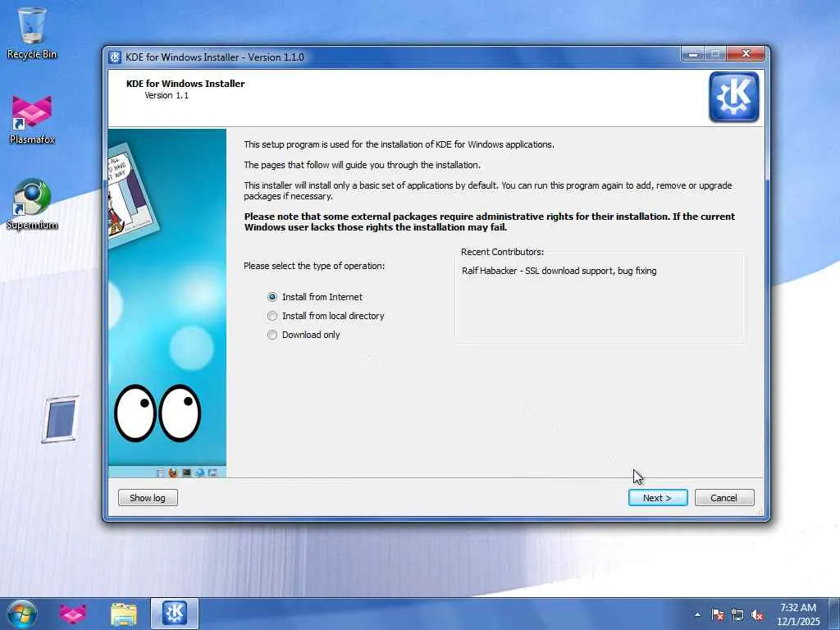Viewport: 840px width, 630px height.
Task: Click the bold administrative rights warning text
Action: (x=490, y=221)
